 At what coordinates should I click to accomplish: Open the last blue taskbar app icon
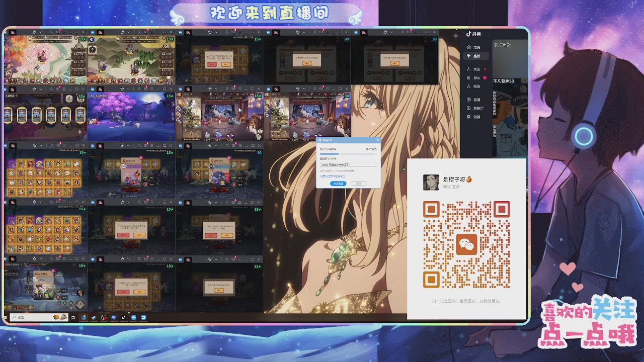pyautogui.click(x=143, y=317)
